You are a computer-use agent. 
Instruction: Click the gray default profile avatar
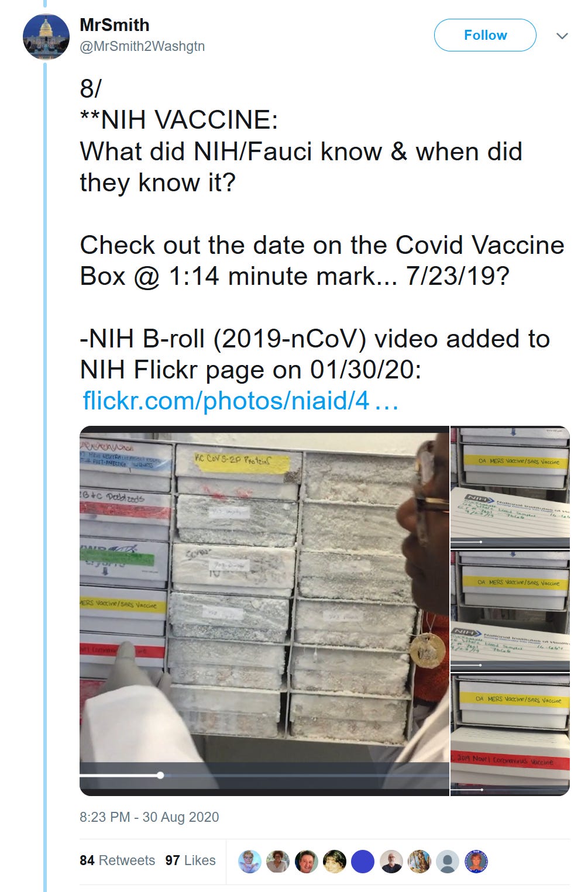tap(448, 862)
